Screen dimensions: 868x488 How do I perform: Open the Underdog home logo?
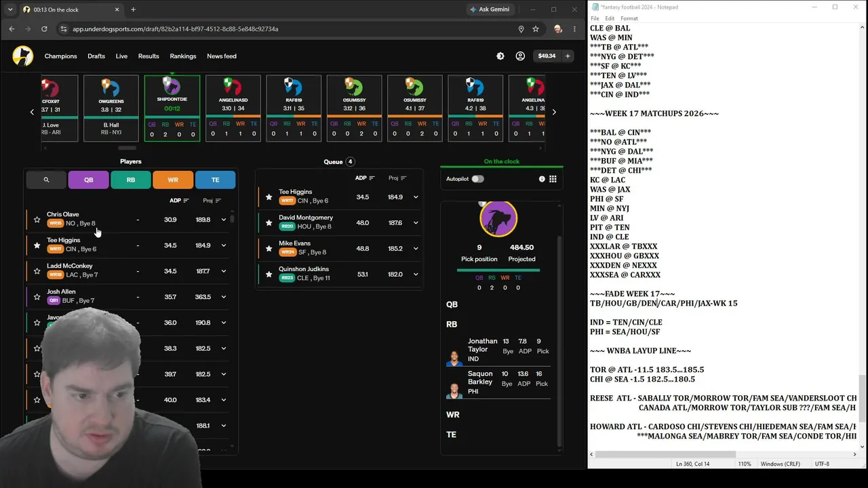(x=22, y=56)
